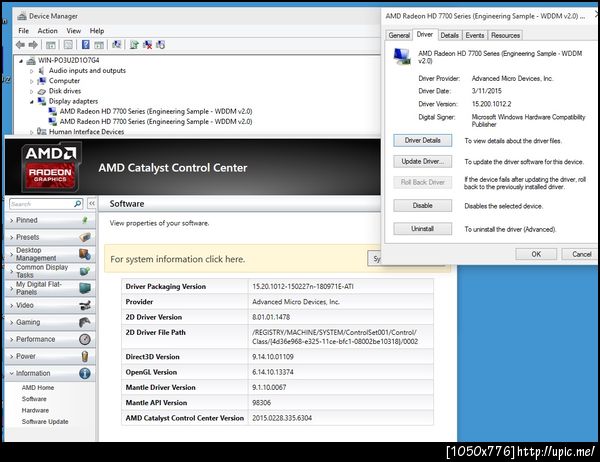Click the Direct3D Version value 9.14.10.01109

273,357
